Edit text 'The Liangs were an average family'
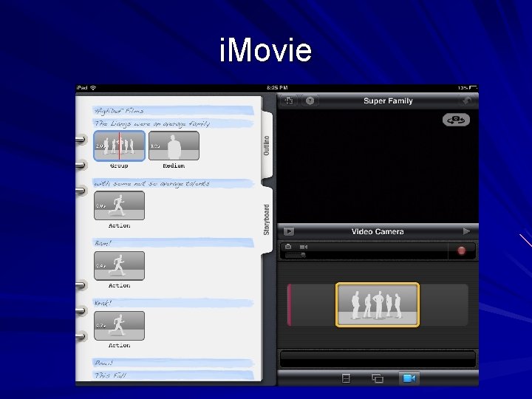Viewport: 532px width, 399px height. (173, 123)
